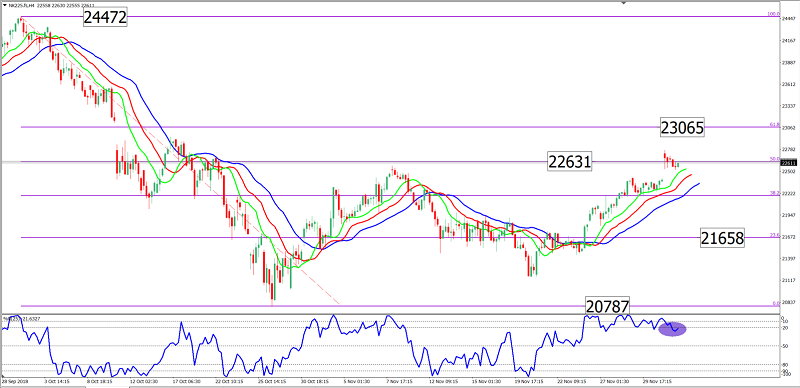Select the current price tag 22611

point(788,163)
